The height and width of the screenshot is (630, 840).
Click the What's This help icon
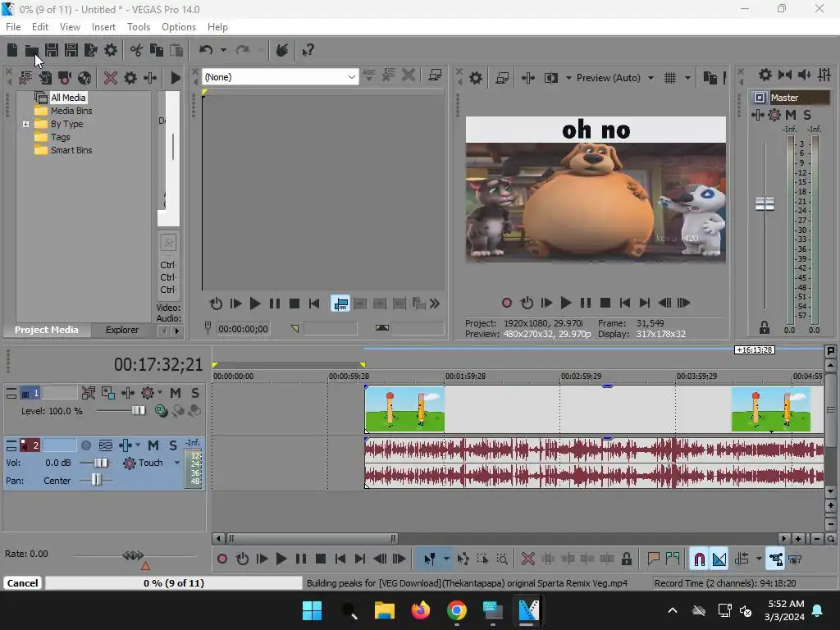[x=308, y=50]
